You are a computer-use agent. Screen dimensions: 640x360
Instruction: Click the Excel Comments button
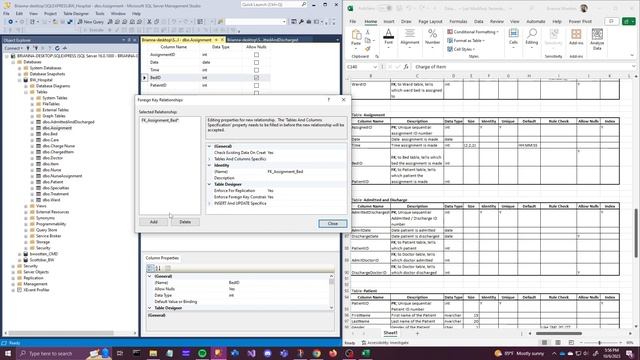coord(611,21)
